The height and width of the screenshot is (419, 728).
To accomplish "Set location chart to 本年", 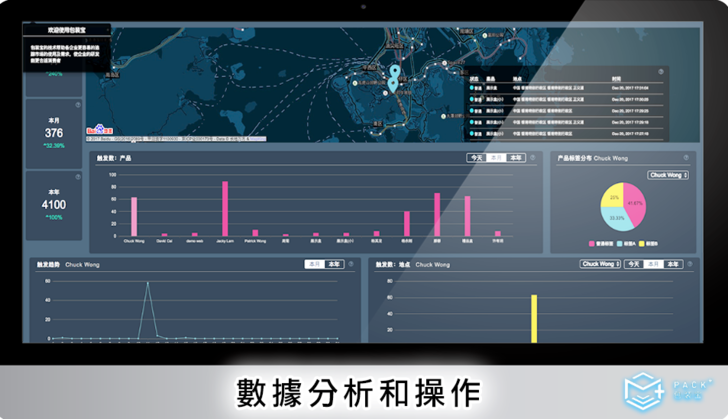I will click(673, 264).
